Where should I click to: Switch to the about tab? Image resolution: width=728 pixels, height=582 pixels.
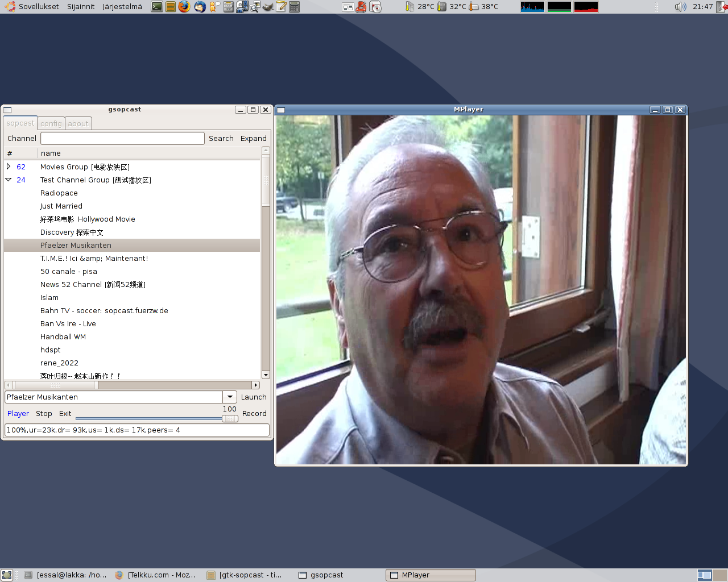[78, 124]
